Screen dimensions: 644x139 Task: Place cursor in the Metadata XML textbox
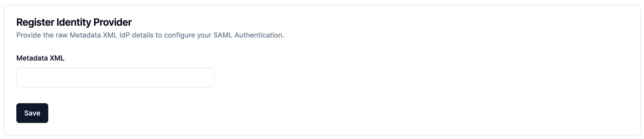(115, 78)
